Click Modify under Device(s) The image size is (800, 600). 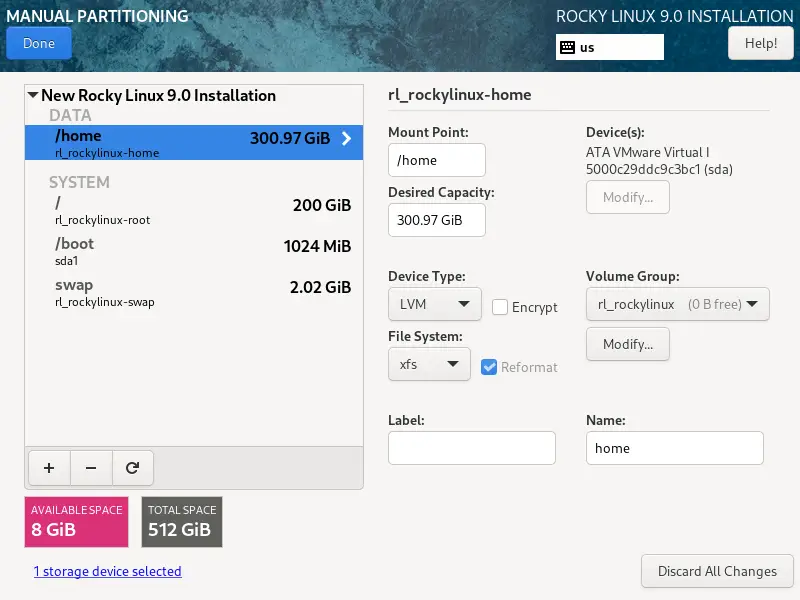[x=628, y=197]
